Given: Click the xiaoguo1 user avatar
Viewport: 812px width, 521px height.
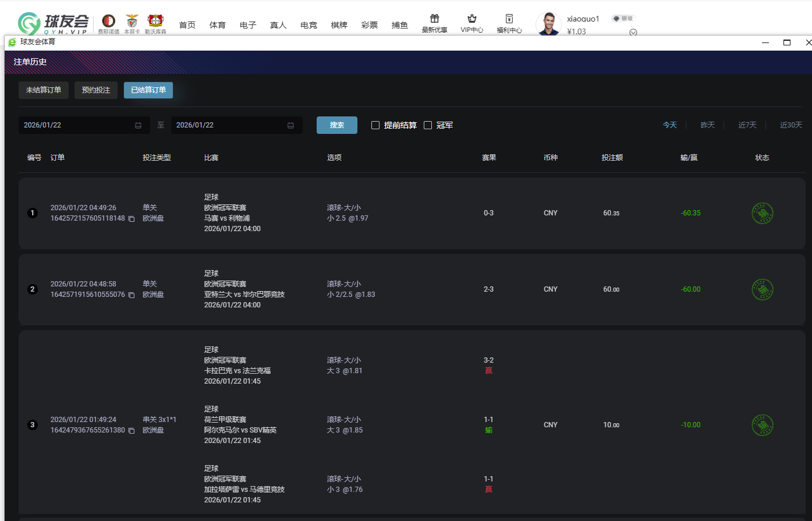Looking at the screenshot, I should tap(548, 24).
